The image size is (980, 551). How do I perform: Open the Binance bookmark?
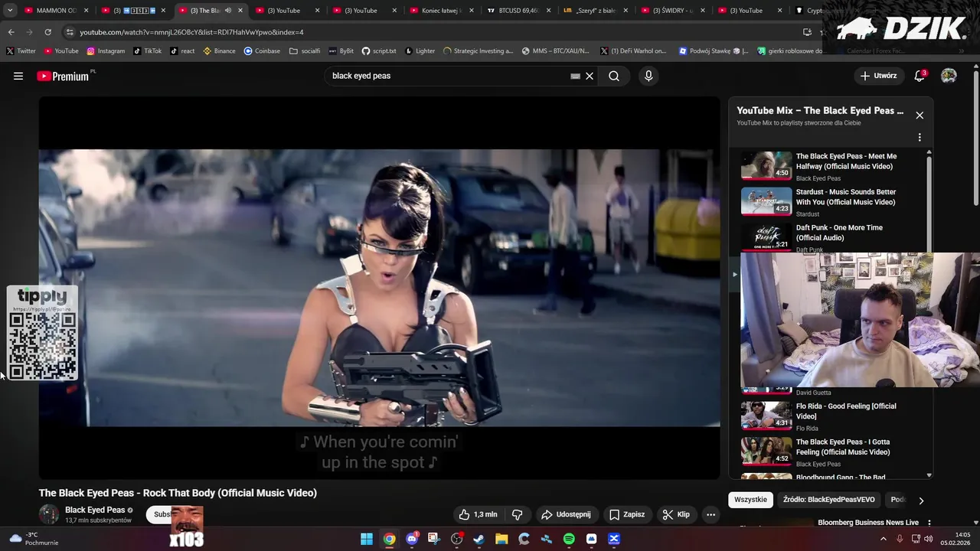219,51
